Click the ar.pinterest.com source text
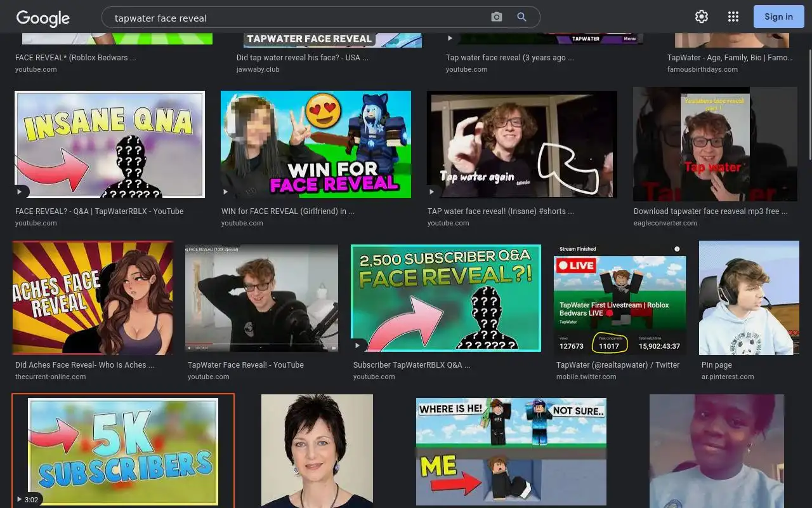812x508 pixels. click(728, 377)
